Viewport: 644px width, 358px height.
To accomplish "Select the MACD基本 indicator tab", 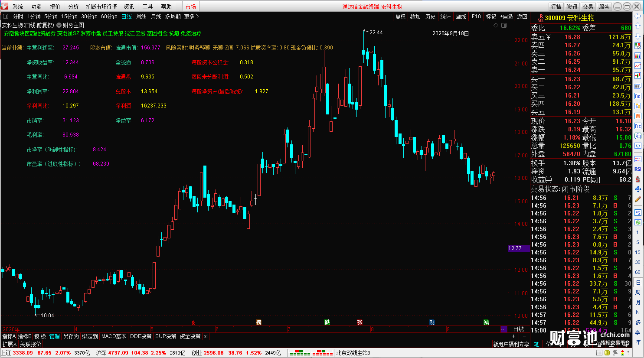I will point(114,336).
